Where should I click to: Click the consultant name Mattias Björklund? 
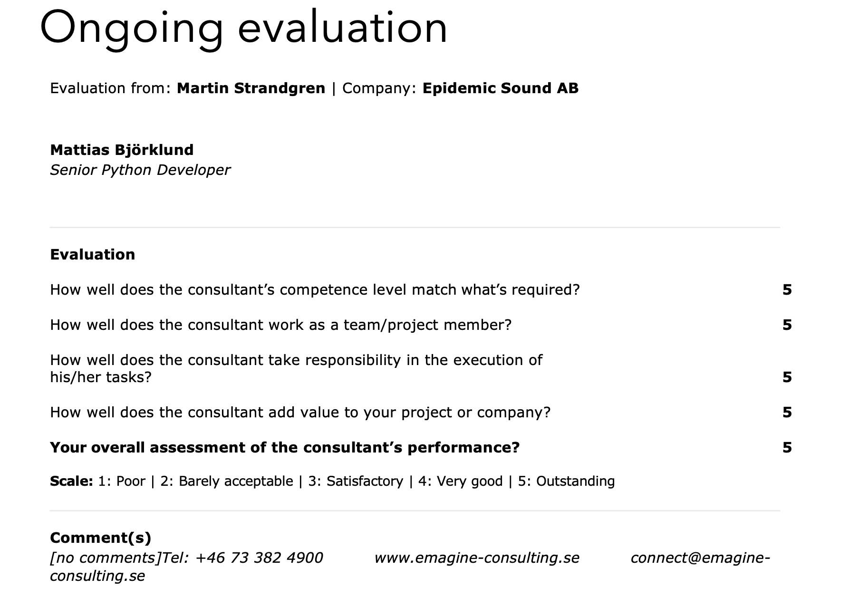122,150
